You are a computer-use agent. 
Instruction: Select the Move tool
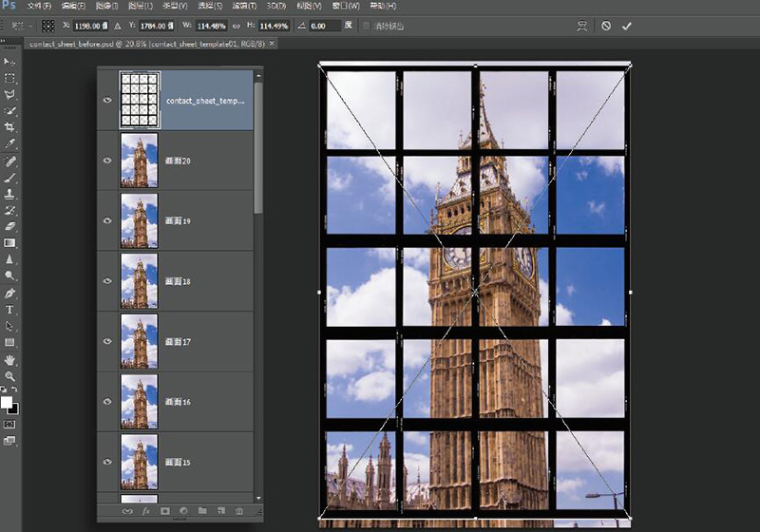(x=10, y=62)
